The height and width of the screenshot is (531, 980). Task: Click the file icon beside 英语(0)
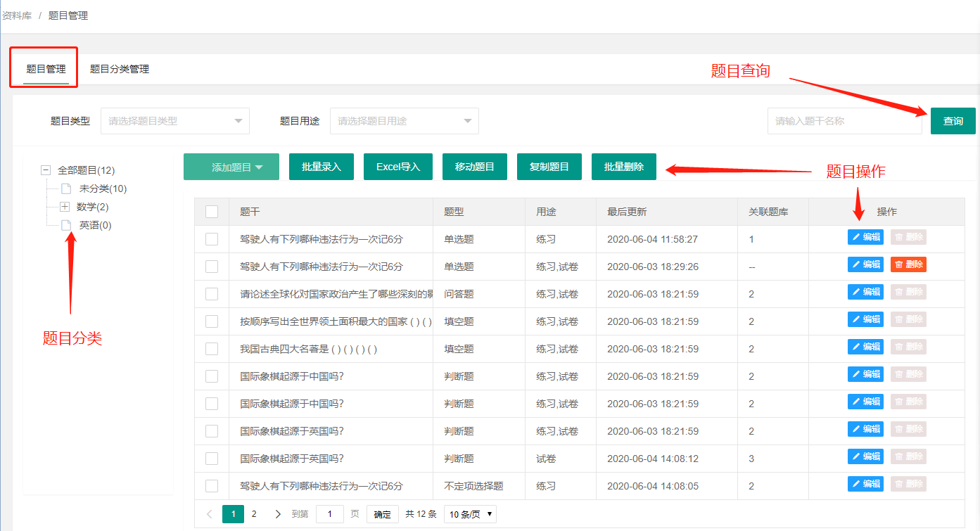coord(65,225)
